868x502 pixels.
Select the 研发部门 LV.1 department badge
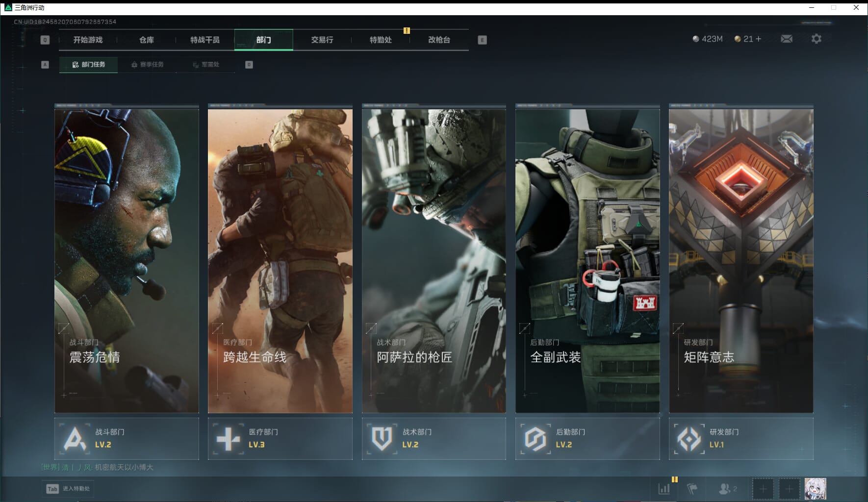click(740, 438)
